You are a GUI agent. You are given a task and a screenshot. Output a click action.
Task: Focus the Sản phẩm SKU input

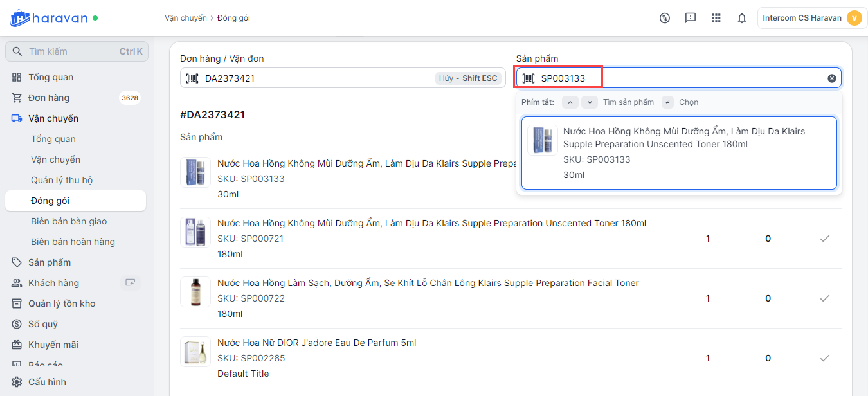click(x=678, y=78)
